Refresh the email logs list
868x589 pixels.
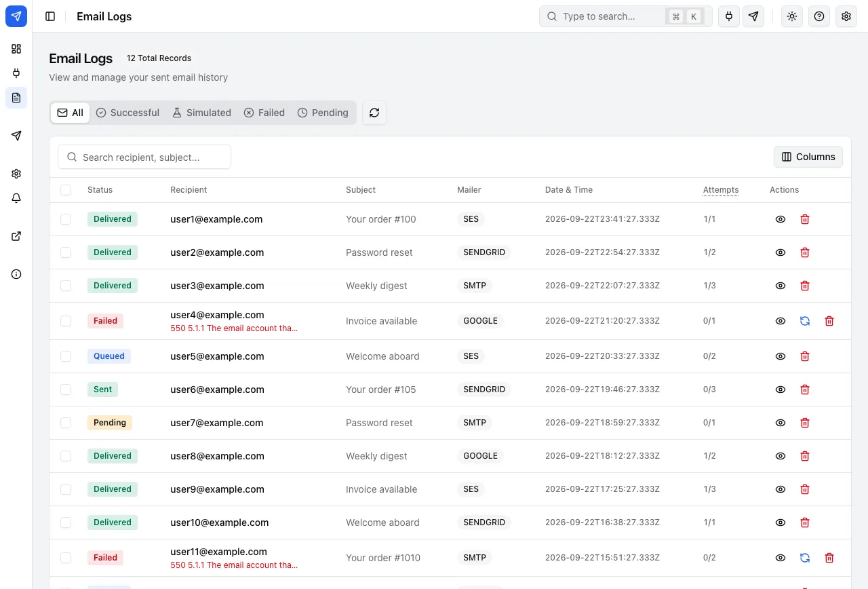click(374, 113)
